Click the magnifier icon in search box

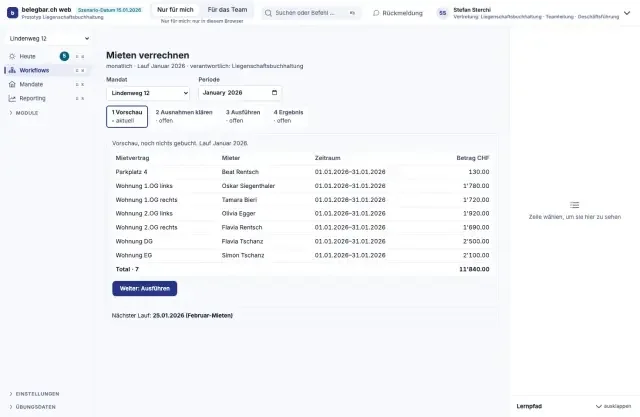tap(268, 13)
